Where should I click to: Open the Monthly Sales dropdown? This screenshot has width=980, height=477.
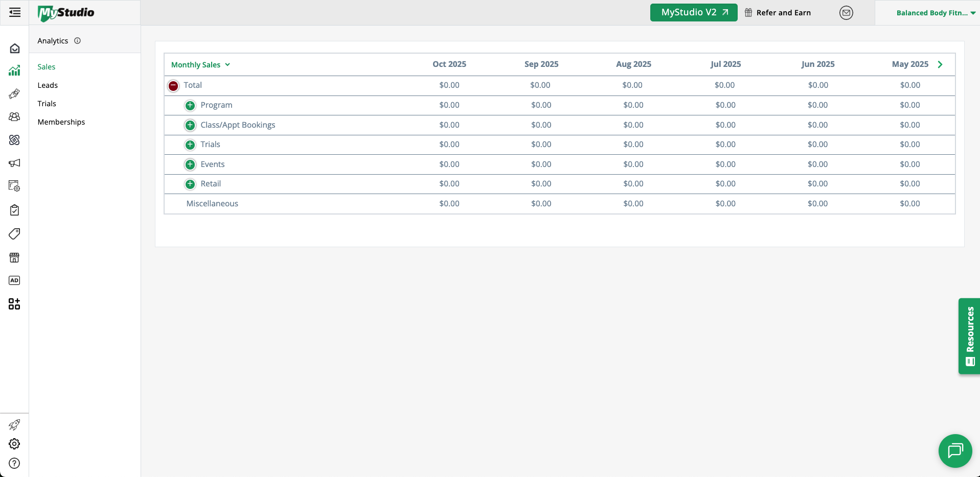click(200, 64)
